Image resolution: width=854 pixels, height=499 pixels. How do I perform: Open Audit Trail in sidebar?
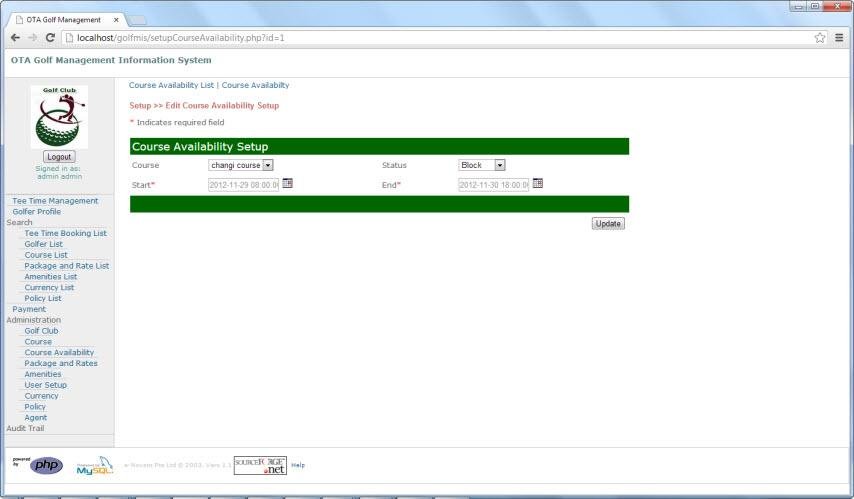tap(25, 428)
